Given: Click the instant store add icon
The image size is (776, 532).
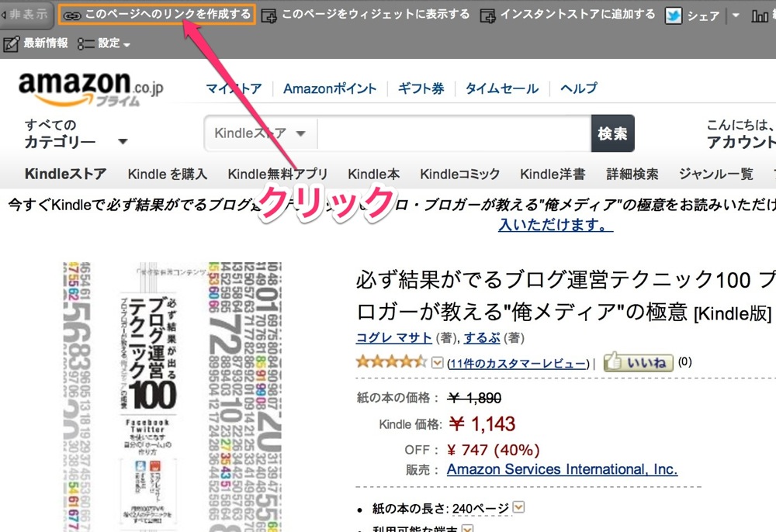Looking at the screenshot, I should [487, 16].
